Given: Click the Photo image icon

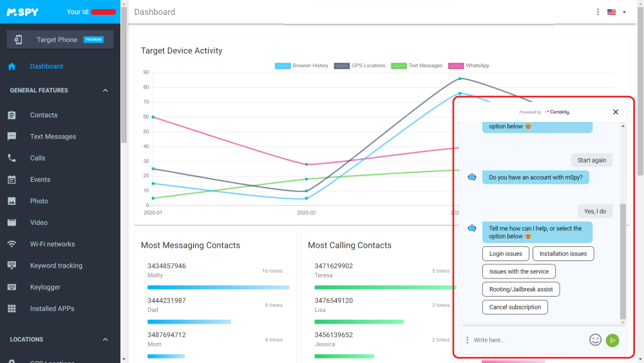Looking at the screenshot, I should (x=12, y=201).
